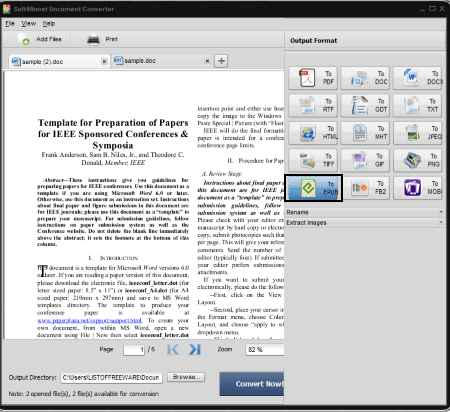Select the To TIFF output format
Viewport: 450px width, 412px height.
[313, 160]
